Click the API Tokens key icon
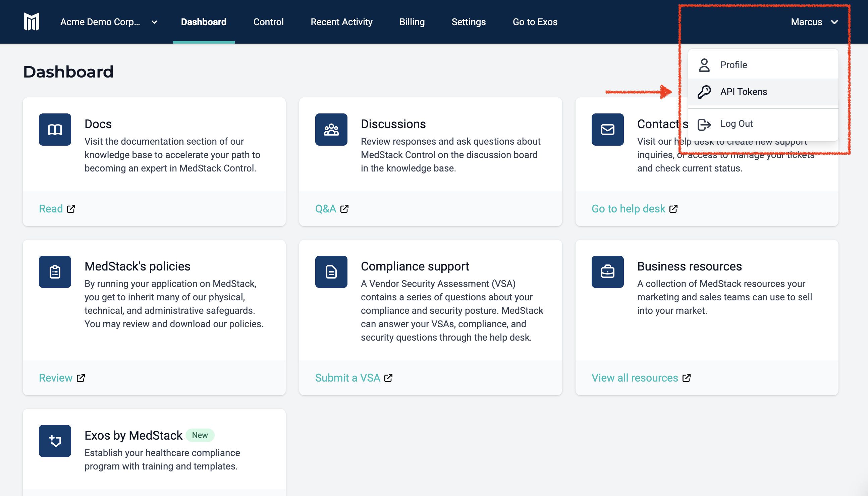 point(704,92)
